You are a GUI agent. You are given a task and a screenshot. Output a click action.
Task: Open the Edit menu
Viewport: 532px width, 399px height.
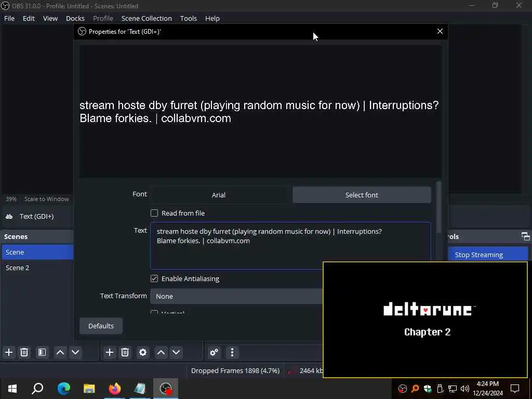(29, 18)
